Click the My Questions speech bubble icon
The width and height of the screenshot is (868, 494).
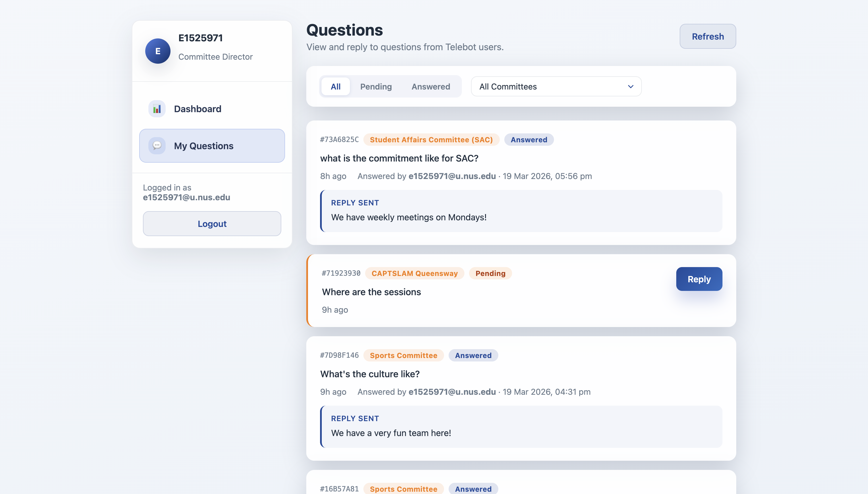click(157, 145)
